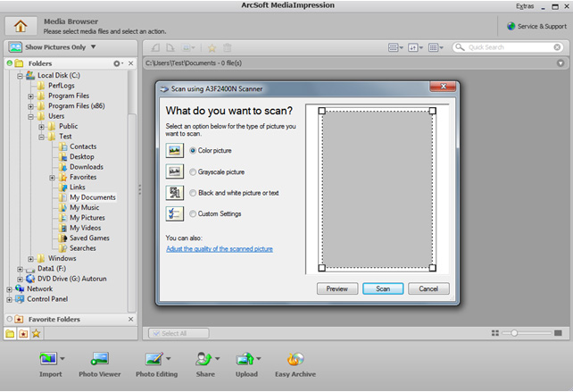
Task: Click the Custom Settings checklist icon
Action: point(175,213)
